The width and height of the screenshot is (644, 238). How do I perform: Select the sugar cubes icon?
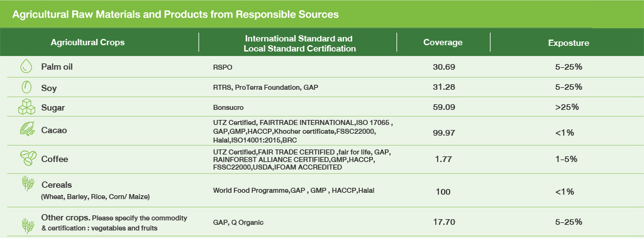point(26,107)
